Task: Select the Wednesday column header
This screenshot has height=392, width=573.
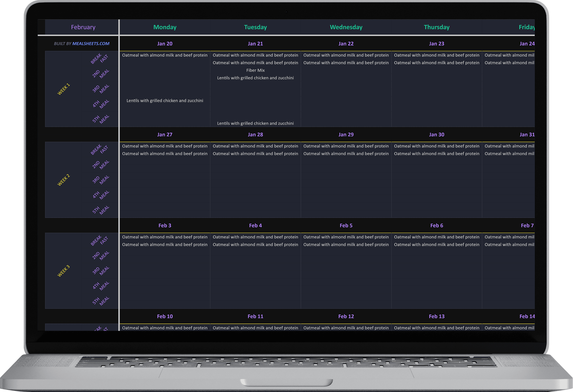Action: tap(346, 27)
